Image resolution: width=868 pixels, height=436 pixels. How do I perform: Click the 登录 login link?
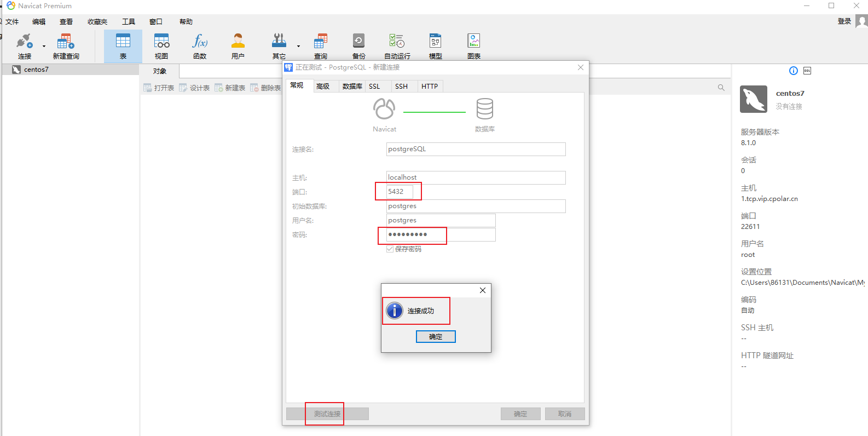[x=844, y=21]
